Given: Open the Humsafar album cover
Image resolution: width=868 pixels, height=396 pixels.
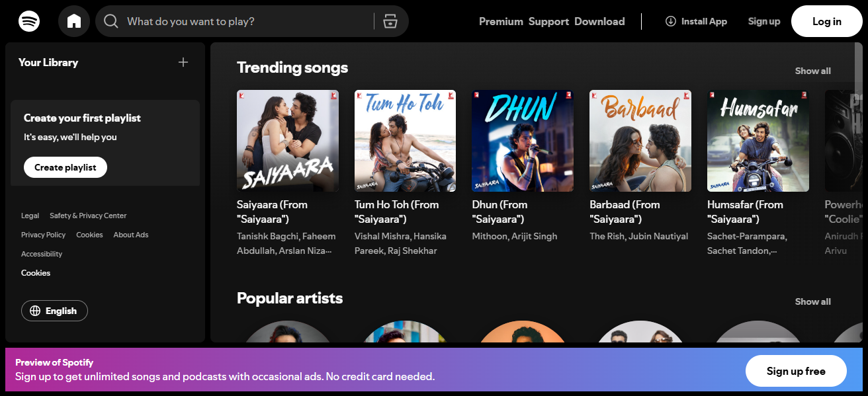Looking at the screenshot, I should tap(758, 141).
